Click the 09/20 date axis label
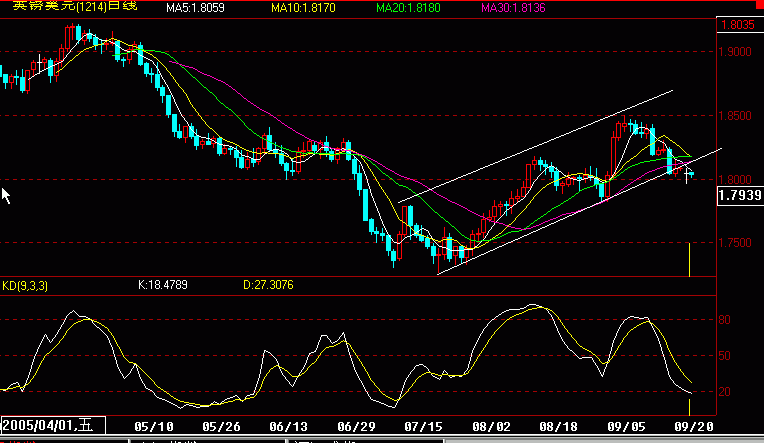The image size is (764, 443). 694,427
